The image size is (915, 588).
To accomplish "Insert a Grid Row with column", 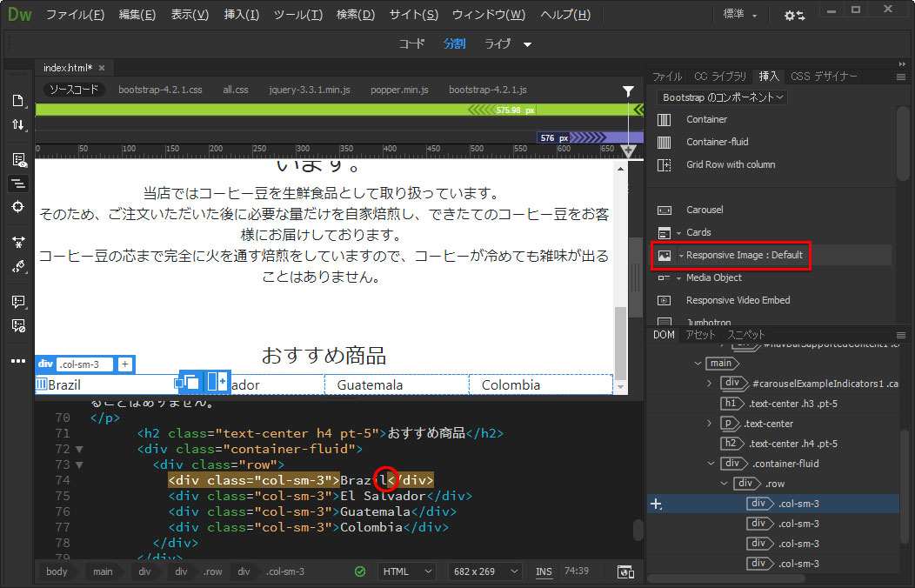I will click(665, 164).
